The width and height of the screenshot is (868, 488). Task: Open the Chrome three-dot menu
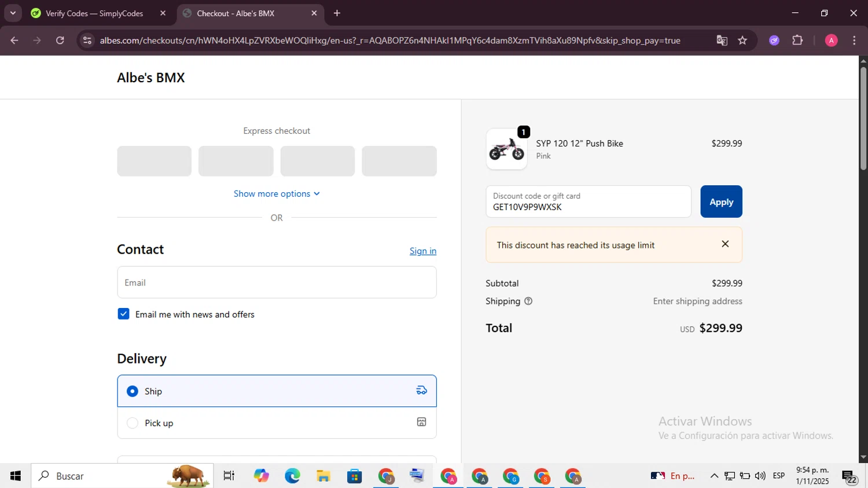coord(854,41)
